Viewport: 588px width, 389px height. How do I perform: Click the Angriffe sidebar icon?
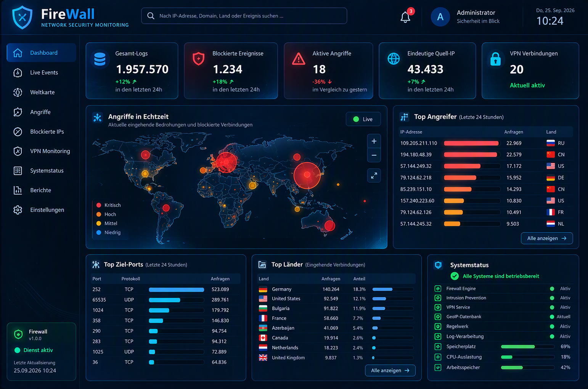(18, 112)
